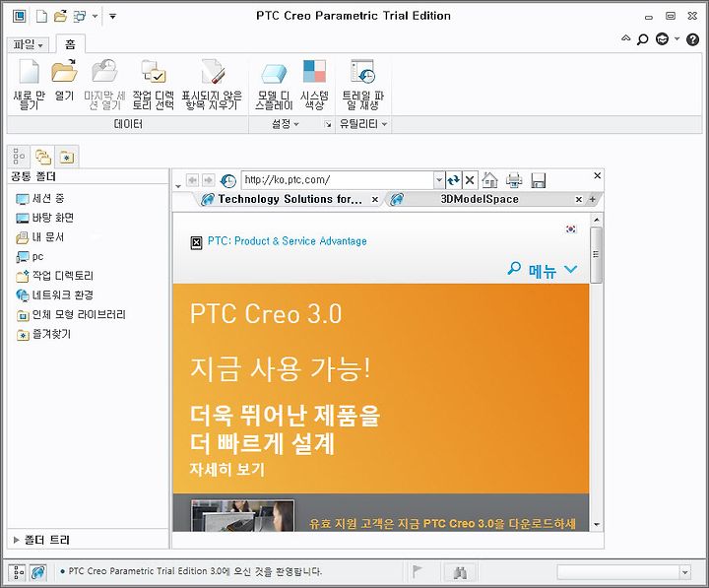
Task: Click the page scrollbar up arrow
Action: coord(597,220)
